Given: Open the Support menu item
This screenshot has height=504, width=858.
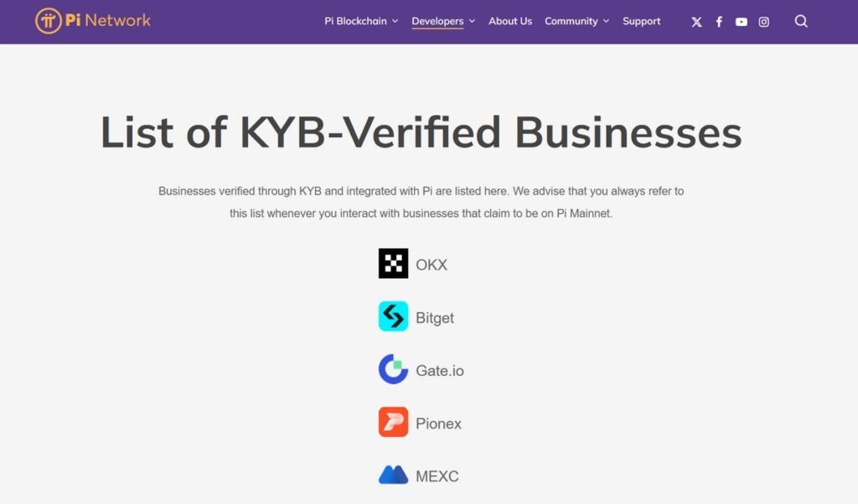Looking at the screenshot, I should [641, 21].
